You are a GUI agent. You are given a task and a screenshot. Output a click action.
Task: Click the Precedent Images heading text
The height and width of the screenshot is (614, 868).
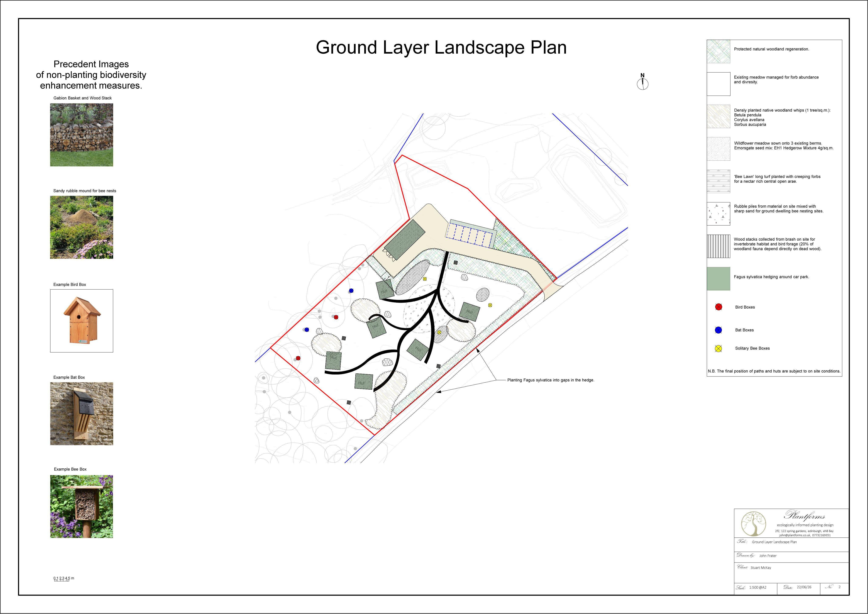[x=91, y=75]
